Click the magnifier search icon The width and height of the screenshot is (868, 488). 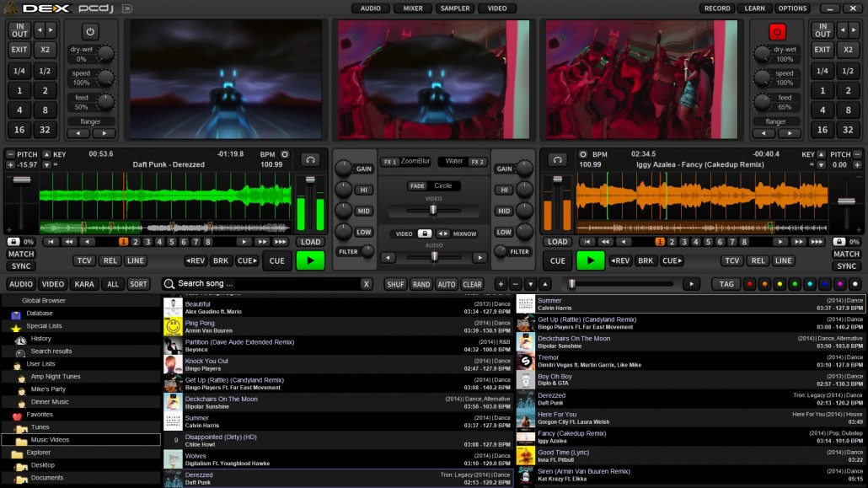[169, 283]
